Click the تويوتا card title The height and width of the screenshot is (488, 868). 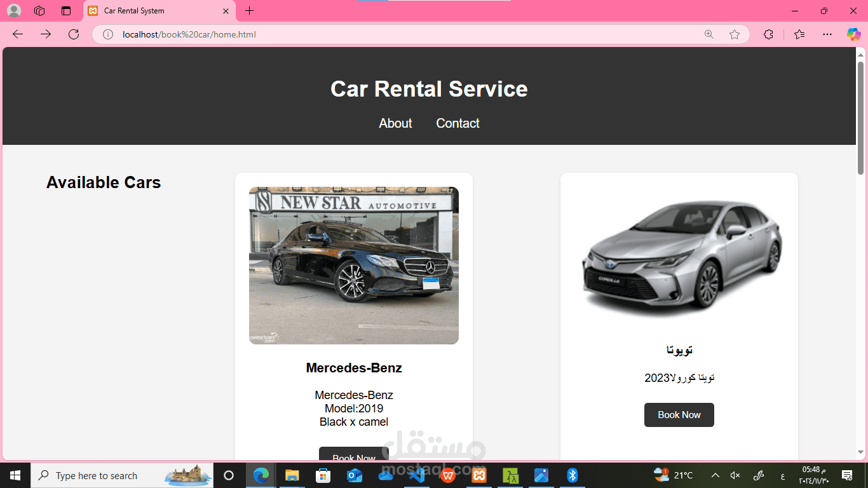(679, 350)
